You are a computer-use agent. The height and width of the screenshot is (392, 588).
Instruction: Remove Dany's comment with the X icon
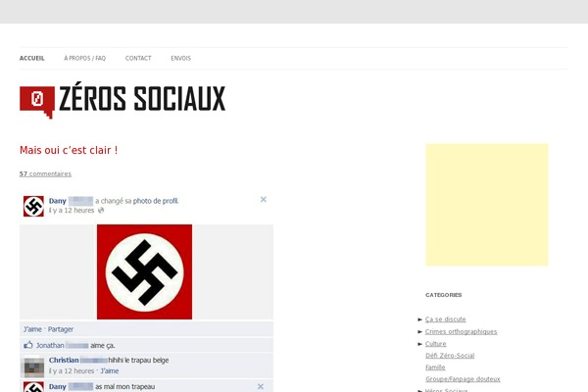[261, 386]
